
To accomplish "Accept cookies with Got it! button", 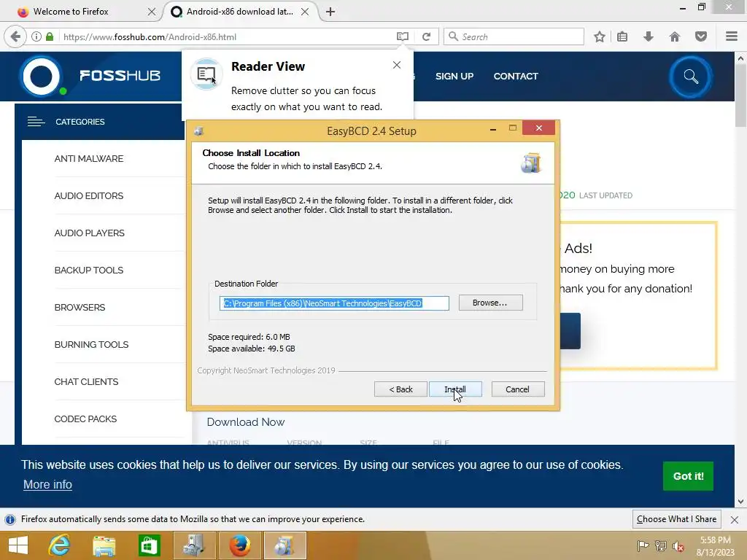I will coord(688,475).
